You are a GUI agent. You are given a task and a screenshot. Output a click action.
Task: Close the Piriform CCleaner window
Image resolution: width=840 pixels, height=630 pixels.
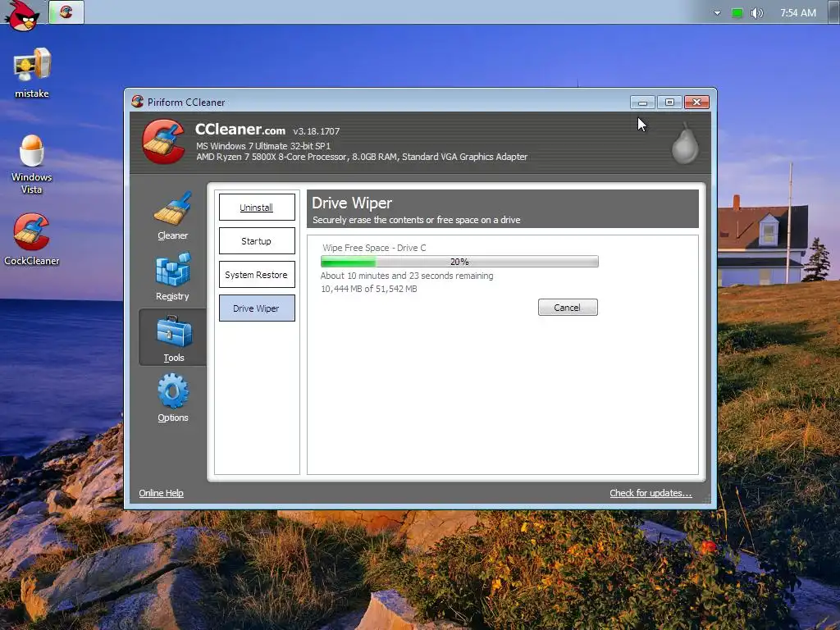(x=696, y=102)
